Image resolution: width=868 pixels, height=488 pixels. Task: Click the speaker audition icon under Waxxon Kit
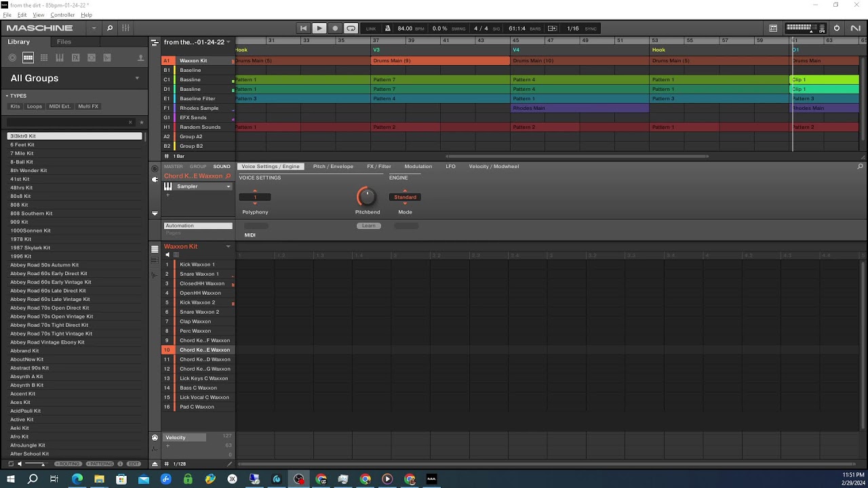coord(167,255)
